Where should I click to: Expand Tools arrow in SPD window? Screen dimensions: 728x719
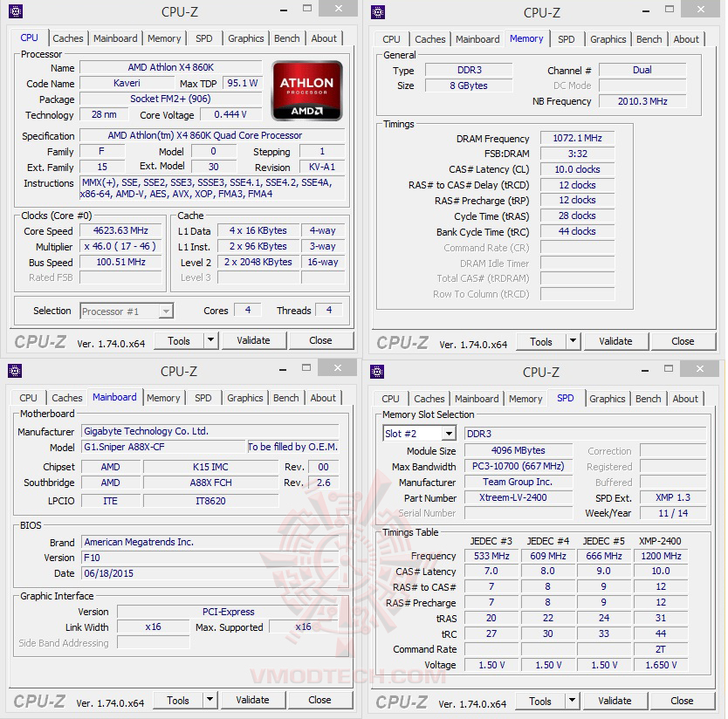572,701
